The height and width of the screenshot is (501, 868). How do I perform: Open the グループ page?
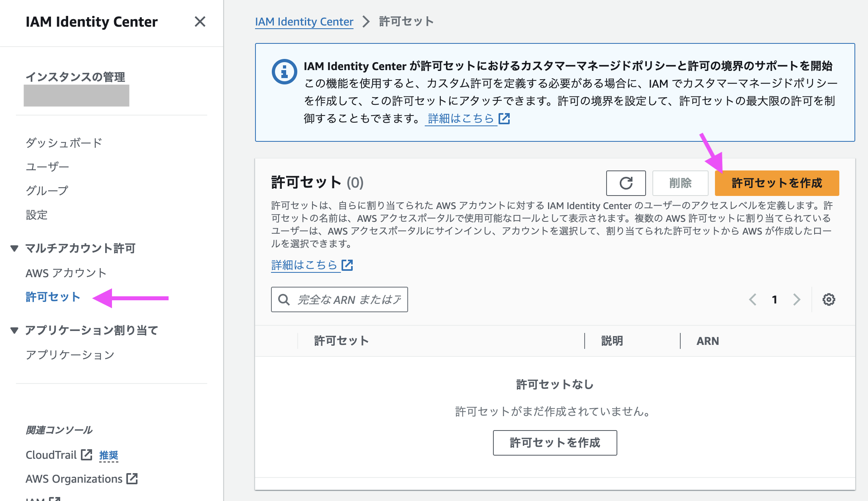(47, 190)
